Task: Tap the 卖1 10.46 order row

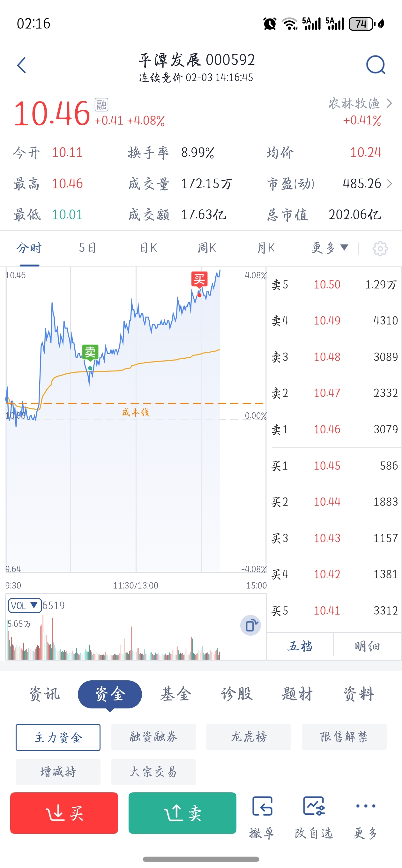Action: coord(335,429)
